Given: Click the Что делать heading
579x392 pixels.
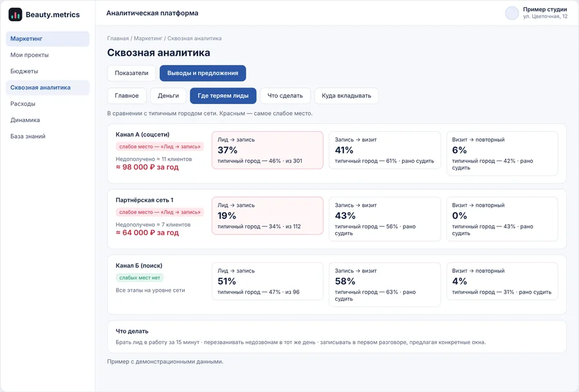Looking at the screenshot, I should coord(132,331).
